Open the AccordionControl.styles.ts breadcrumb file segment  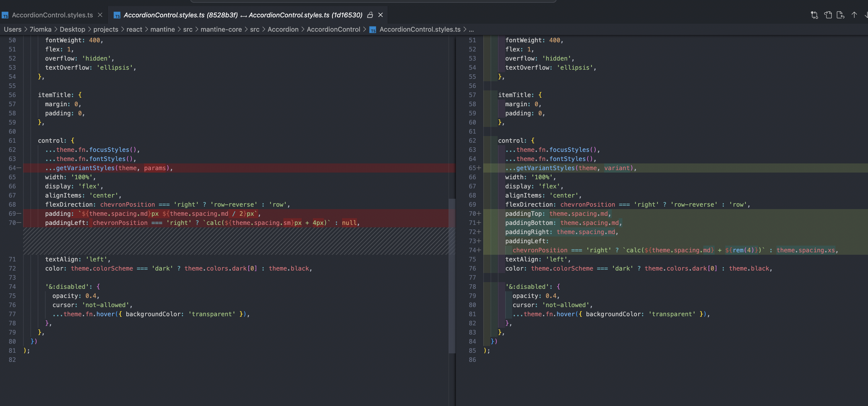tap(420, 29)
